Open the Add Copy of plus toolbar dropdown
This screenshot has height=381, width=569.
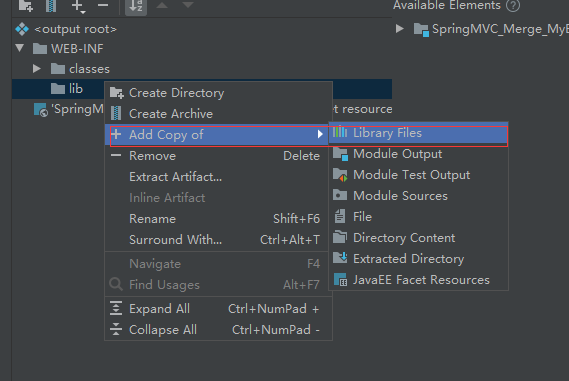tap(78, 6)
